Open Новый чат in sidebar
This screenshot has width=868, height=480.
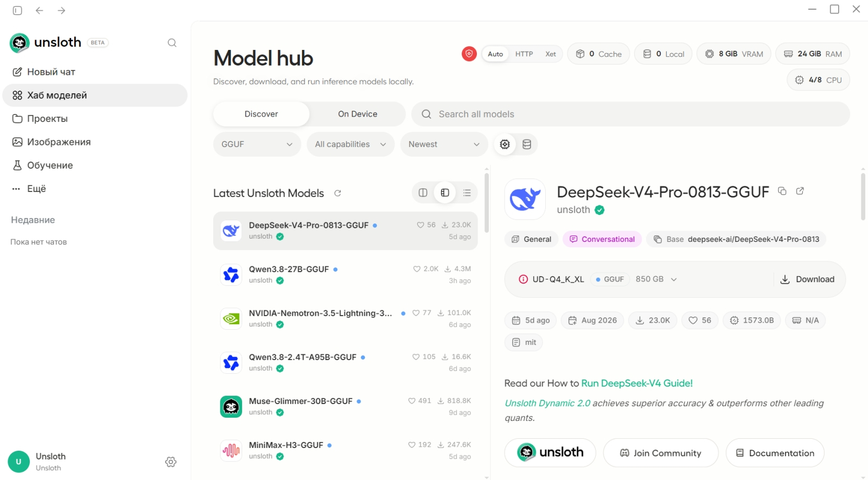point(95,72)
